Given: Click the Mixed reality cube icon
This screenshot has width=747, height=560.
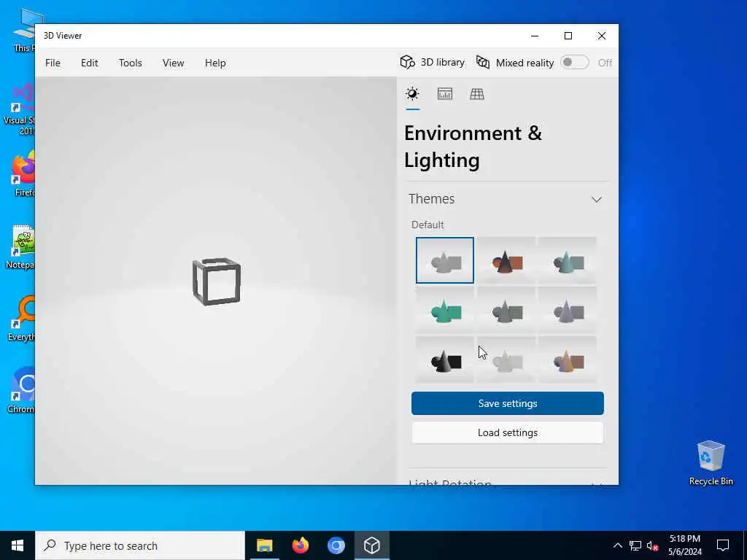Looking at the screenshot, I should 483,63.
